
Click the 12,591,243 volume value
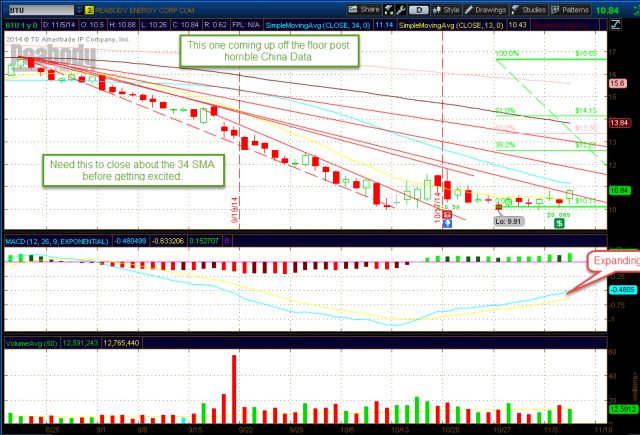click(80, 343)
